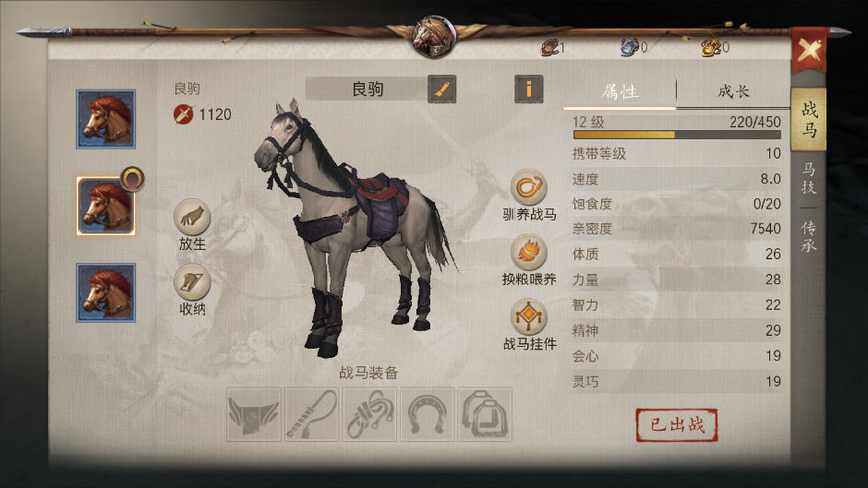The width and height of the screenshot is (868, 488).
Task: Select the first horse portrait thumbnail
Action: click(x=106, y=119)
